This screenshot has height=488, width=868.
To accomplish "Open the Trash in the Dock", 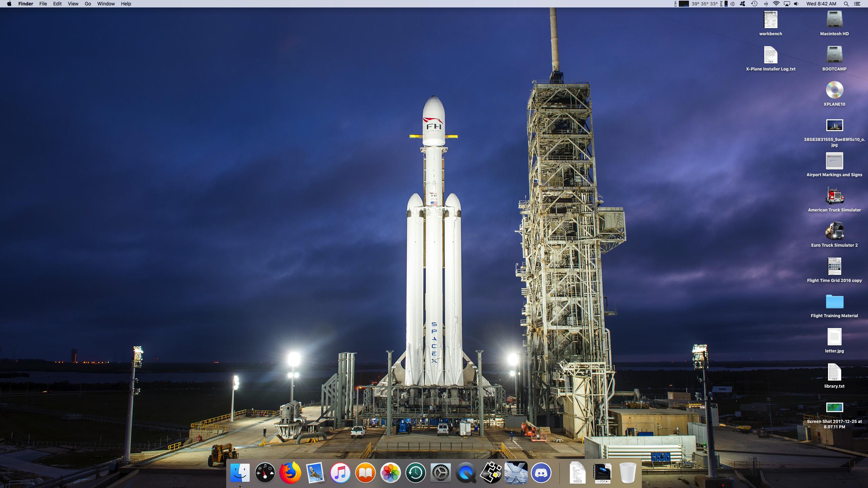I will coord(628,473).
